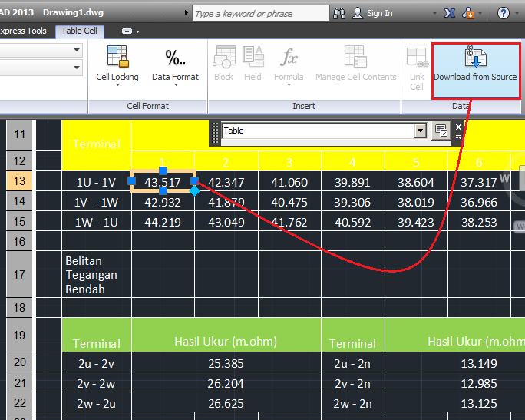Click cell with value 26.204
Viewport: 525px width, 420px height.
[x=226, y=383]
